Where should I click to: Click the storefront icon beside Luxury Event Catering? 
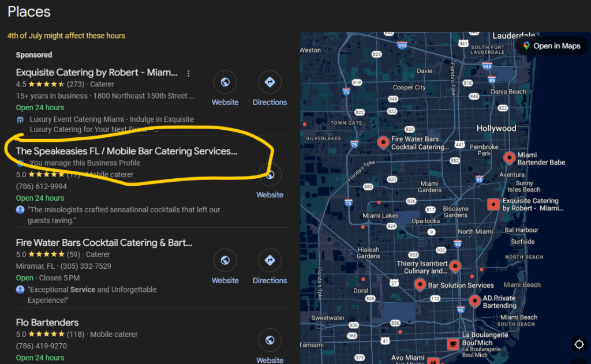[x=20, y=120]
